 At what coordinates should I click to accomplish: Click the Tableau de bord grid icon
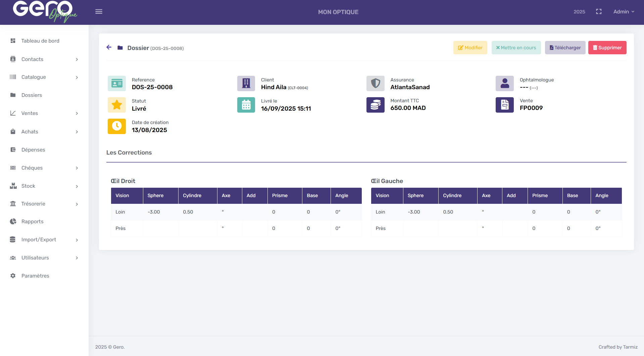point(13,41)
